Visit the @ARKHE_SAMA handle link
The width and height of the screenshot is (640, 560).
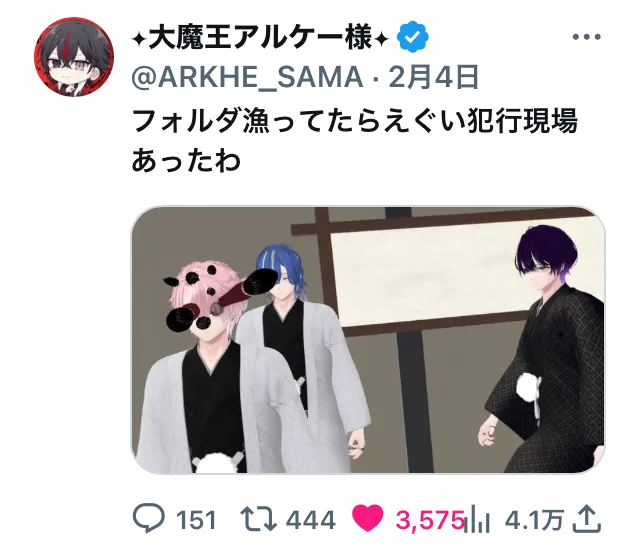pyautogui.click(x=247, y=77)
